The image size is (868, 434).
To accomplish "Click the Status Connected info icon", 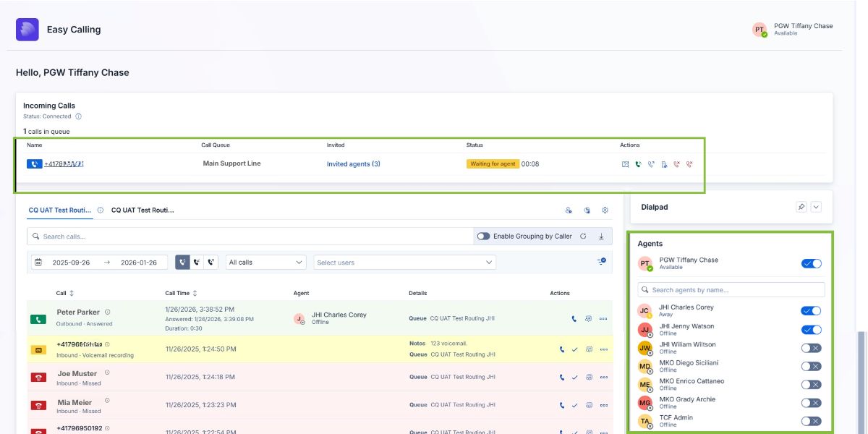I will [x=79, y=116].
